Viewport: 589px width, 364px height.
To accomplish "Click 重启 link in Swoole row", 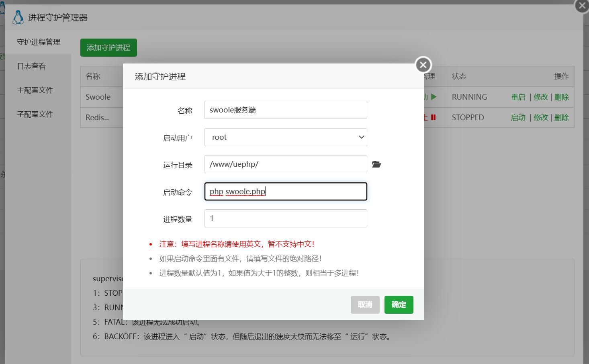I will (x=518, y=97).
